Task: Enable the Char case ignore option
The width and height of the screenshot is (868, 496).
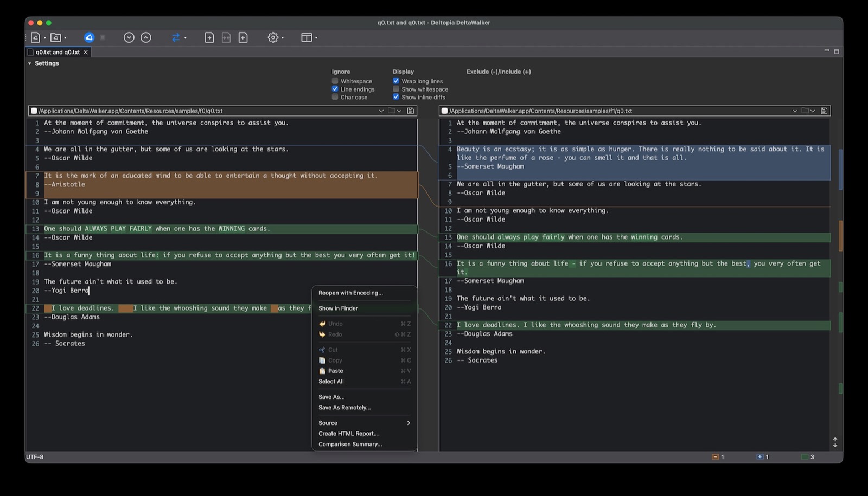Action: pyautogui.click(x=335, y=97)
